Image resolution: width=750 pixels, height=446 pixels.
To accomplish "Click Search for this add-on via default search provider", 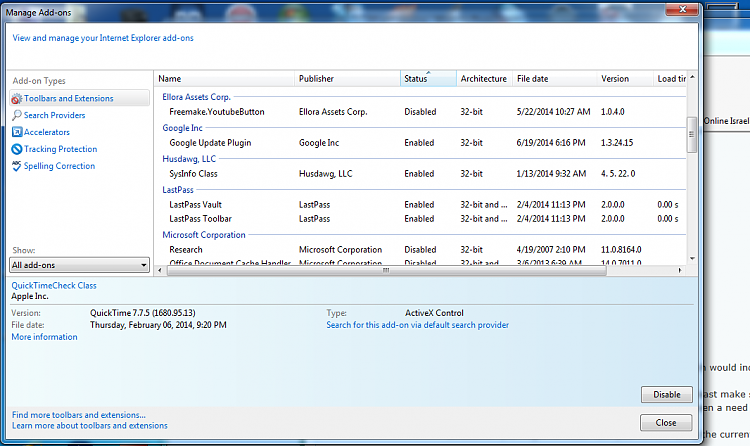I will [418, 325].
